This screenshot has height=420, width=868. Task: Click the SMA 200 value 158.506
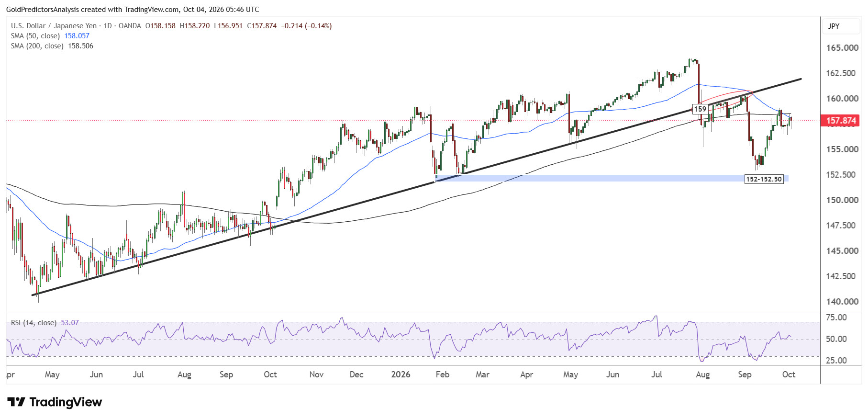80,46
